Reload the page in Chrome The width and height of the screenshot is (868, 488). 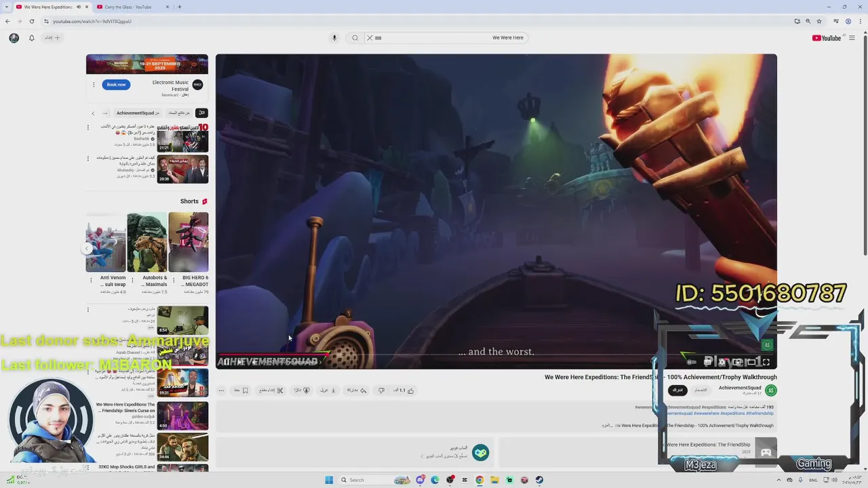(31, 21)
